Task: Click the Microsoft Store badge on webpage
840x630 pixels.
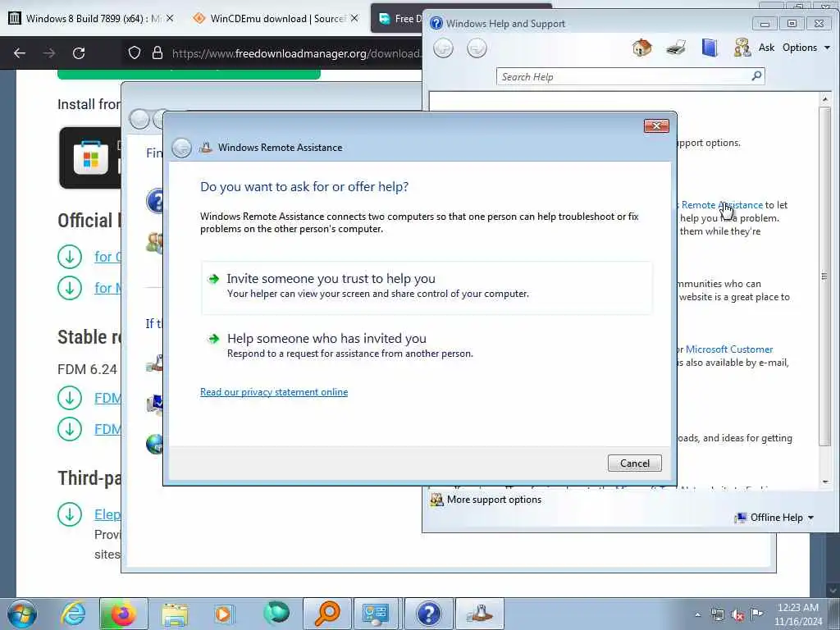Action: (x=90, y=158)
